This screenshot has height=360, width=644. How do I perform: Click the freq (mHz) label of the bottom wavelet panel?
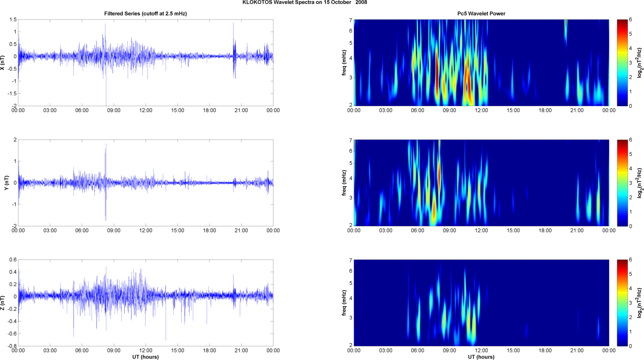(x=344, y=303)
